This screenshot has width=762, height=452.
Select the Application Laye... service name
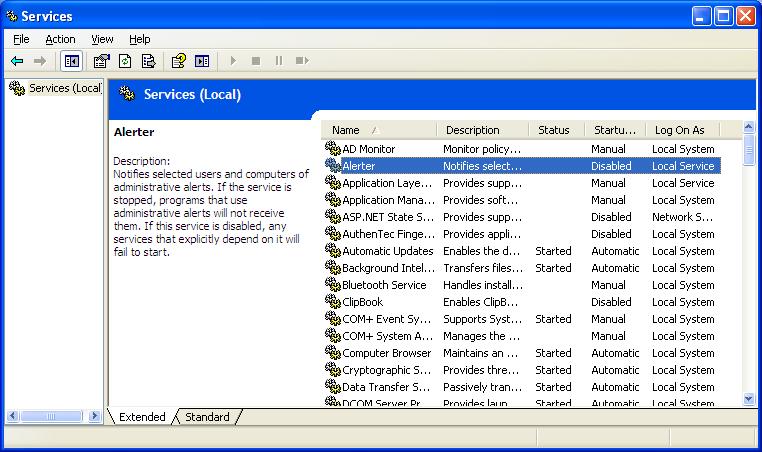pos(387,183)
